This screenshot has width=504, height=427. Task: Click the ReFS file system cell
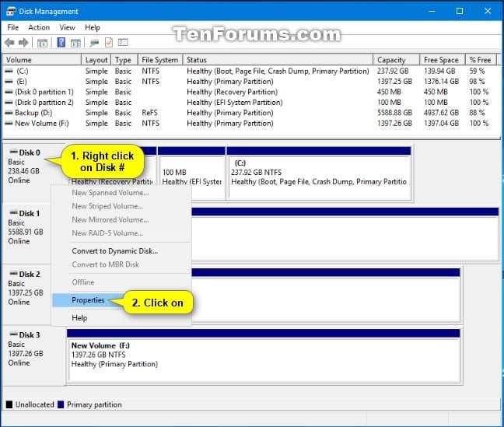coord(149,113)
